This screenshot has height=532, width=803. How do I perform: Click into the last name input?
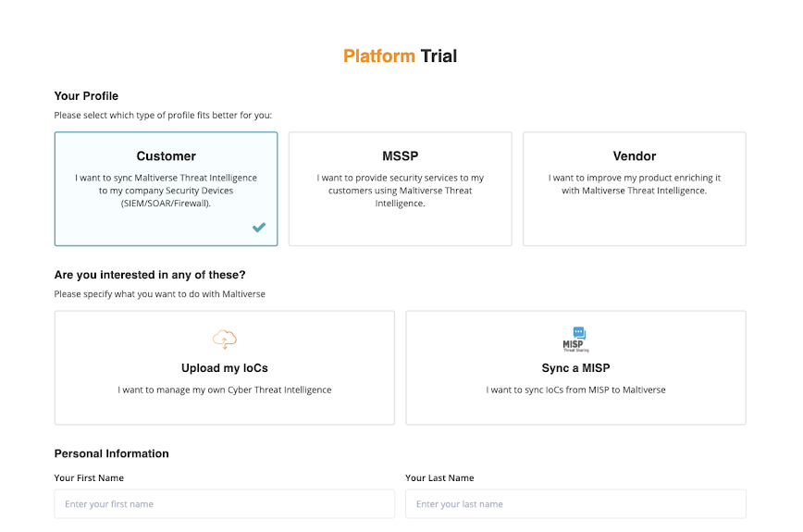click(575, 504)
